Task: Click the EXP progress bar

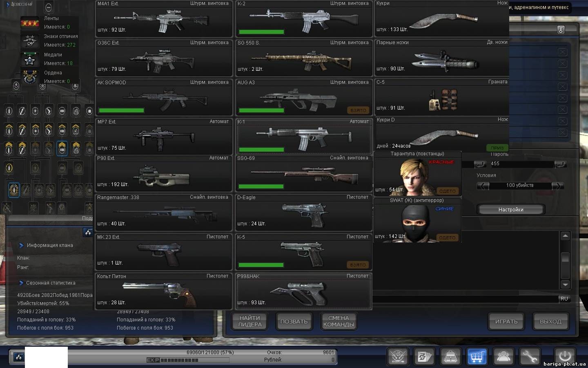Action: point(188,360)
